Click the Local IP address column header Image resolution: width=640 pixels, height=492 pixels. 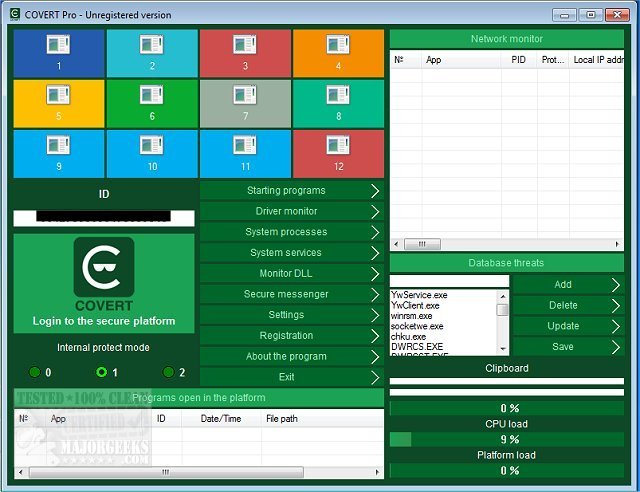pyautogui.click(x=598, y=60)
